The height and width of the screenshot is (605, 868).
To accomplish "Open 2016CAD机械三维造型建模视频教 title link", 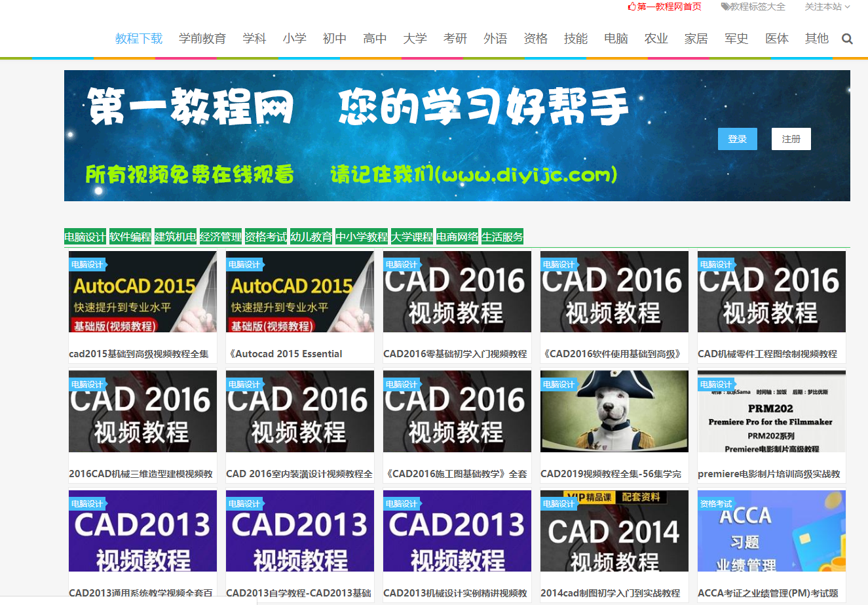I will click(x=141, y=474).
